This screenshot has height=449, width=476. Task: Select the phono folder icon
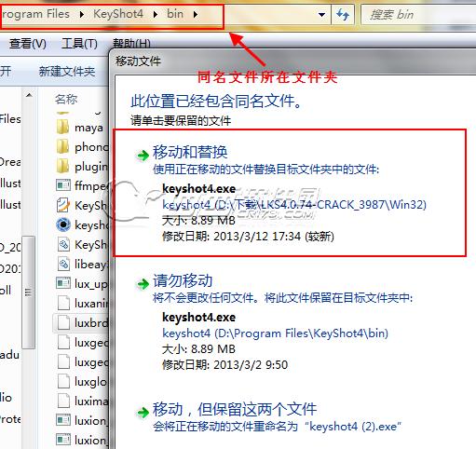(63, 146)
